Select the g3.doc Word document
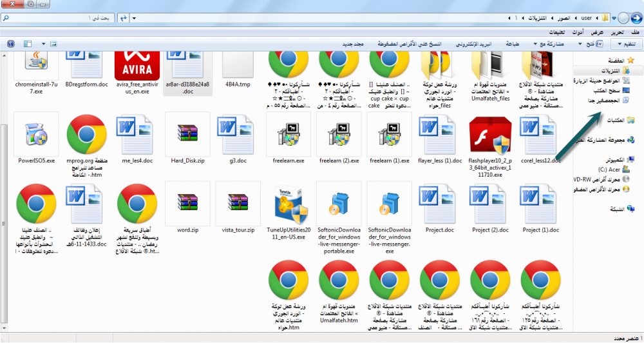The width and height of the screenshot is (644, 343). (x=238, y=134)
